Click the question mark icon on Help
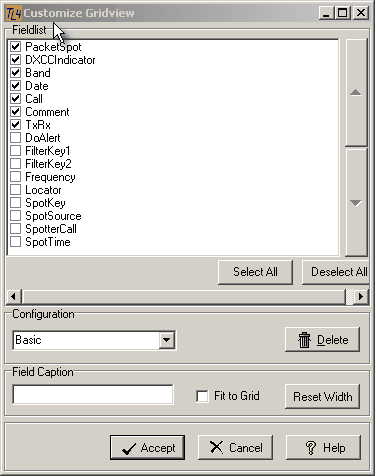 click(x=311, y=448)
